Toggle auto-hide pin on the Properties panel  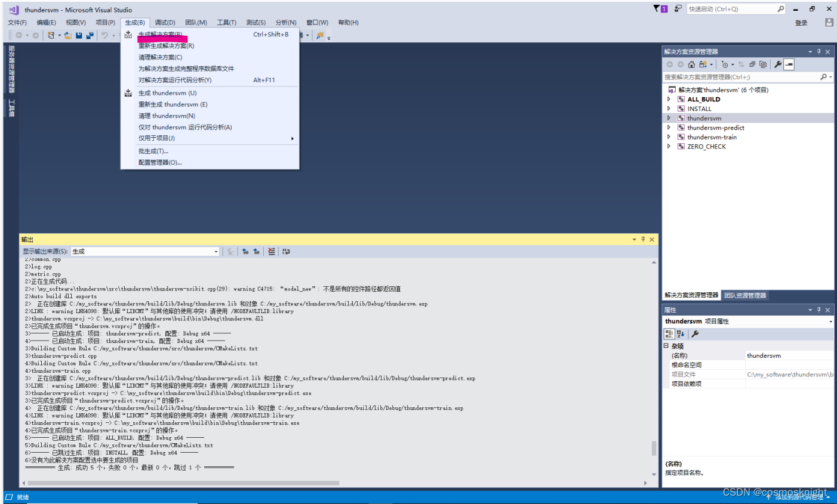click(818, 310)
